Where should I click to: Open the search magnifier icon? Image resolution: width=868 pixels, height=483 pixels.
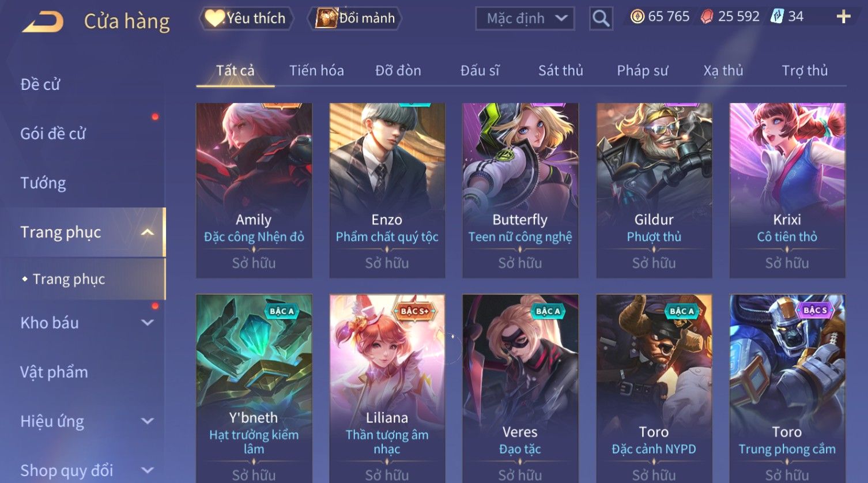[x=601, y=18]
